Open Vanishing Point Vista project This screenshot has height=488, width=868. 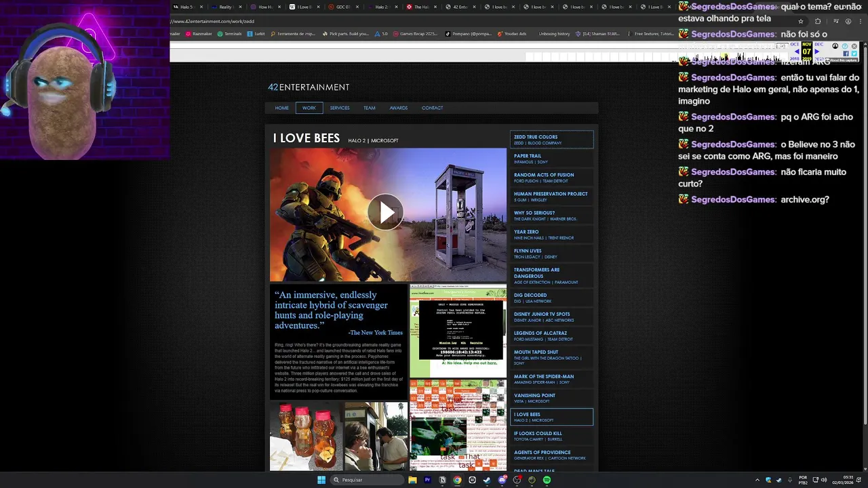551,398
